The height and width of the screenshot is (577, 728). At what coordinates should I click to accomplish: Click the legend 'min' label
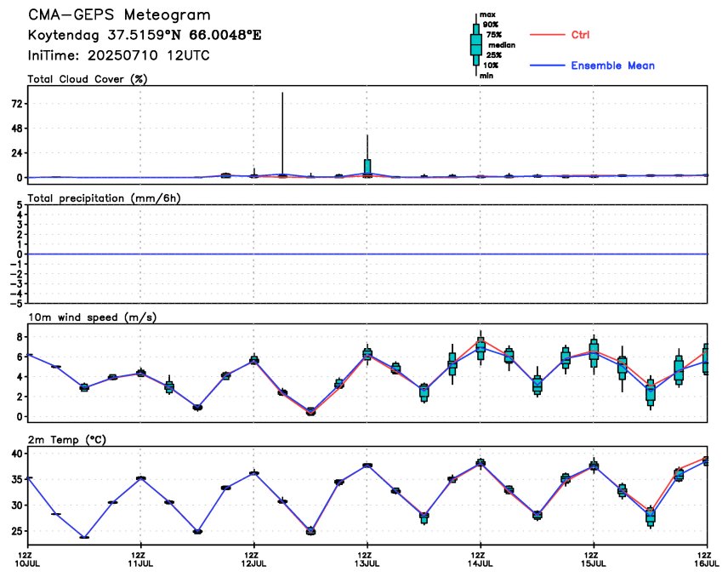click(486, 76)
